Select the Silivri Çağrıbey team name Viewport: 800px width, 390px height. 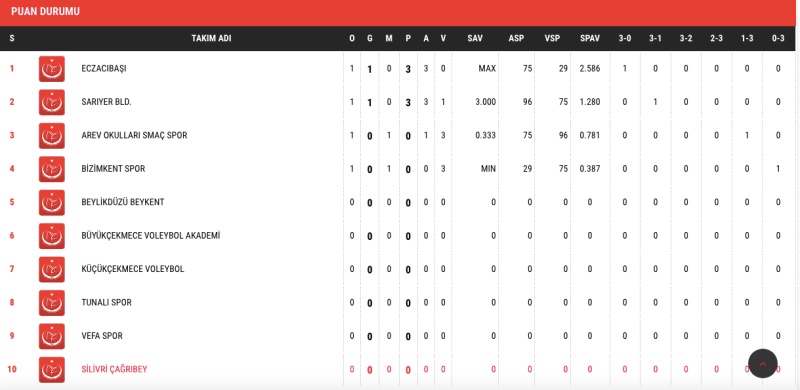point(114,369)
